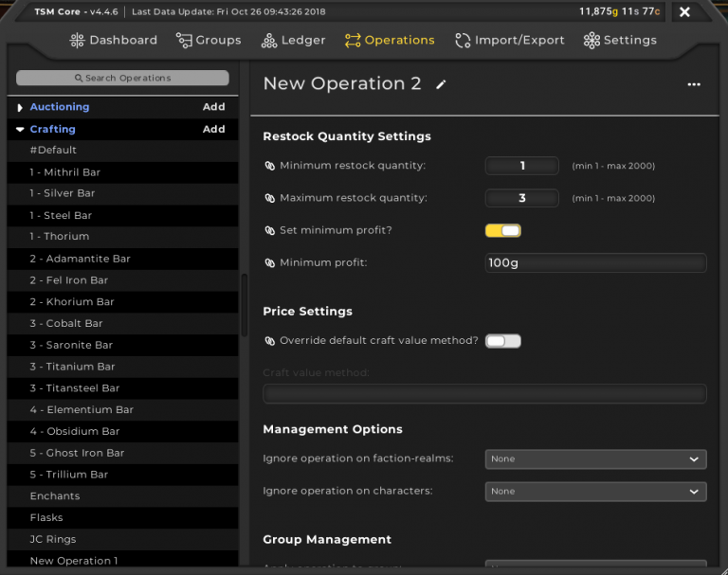Click the pencil icon to rename operation
Image resolution: width=728 pixels, height=575 pixels.
click(x=441, y=84)
